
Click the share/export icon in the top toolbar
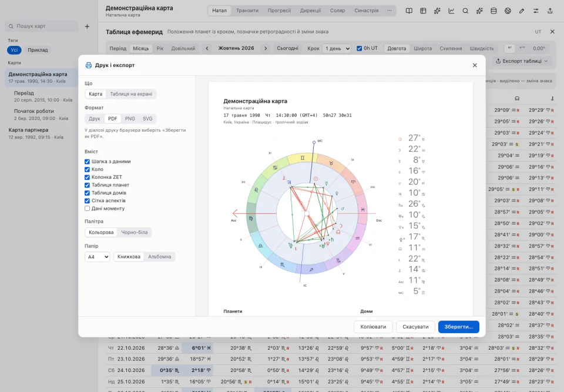pyautogui.click(x=550, y=11)
